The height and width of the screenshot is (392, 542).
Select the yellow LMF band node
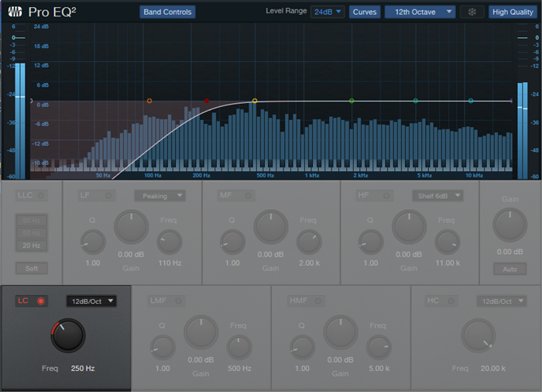[255, 101]
